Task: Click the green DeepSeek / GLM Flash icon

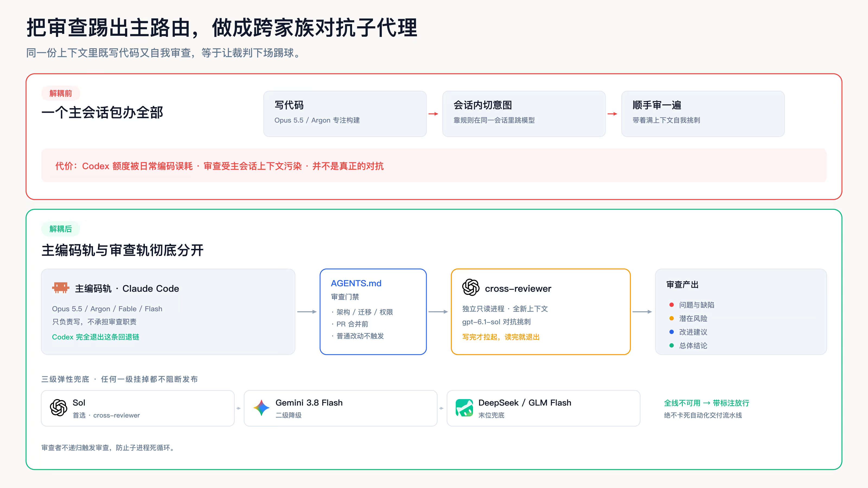Action: point(464,408)
